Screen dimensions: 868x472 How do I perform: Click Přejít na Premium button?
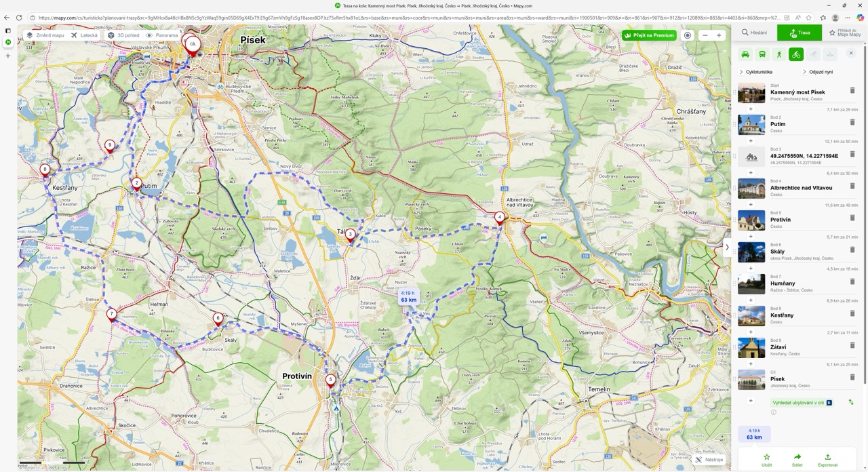[x=649, y=35]
